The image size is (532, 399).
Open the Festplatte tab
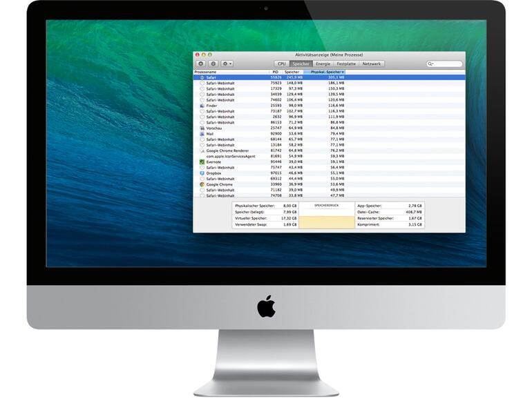point(346,64)
